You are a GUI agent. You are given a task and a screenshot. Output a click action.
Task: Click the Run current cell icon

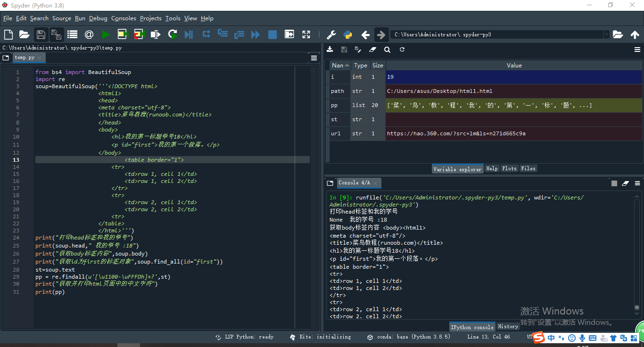pyautogui.click(x=123, y=34)
